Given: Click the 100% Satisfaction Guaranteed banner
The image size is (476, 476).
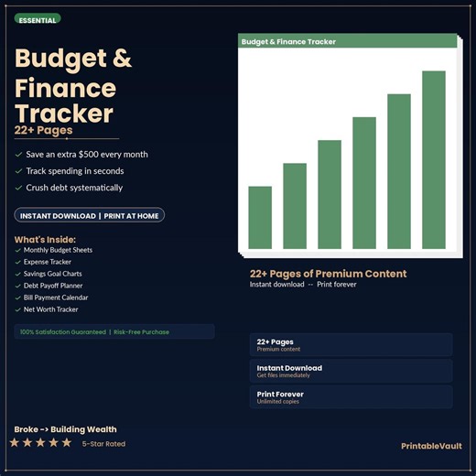Looking at the screenshot, I should click(114, 331).
